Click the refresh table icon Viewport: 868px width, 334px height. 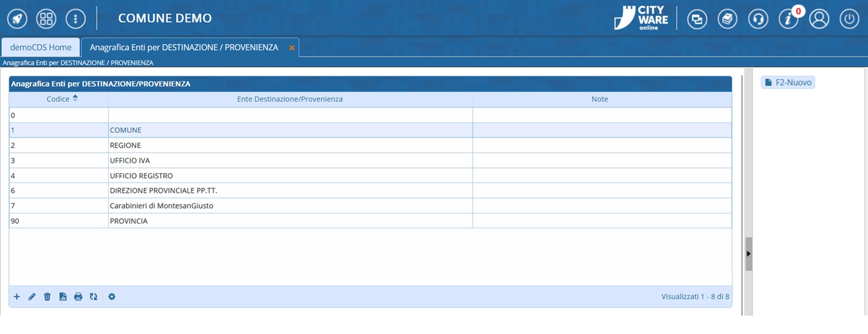tap(93, 296)
